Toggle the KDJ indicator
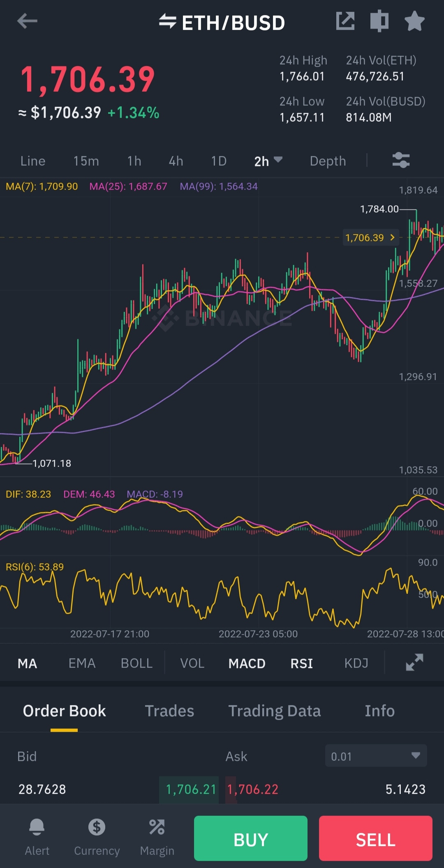444x868 pixels. 356,663
